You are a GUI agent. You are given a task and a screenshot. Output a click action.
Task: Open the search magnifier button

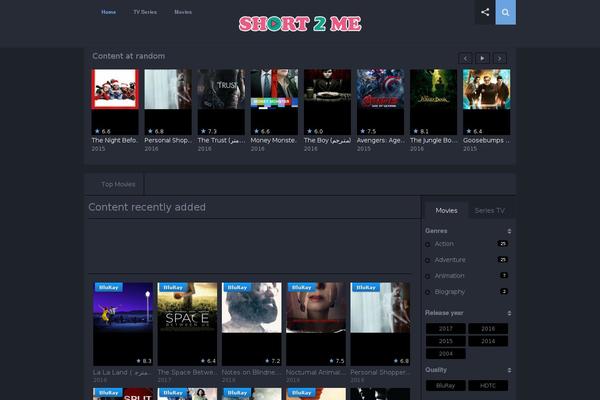pyautogui.click(x=506, y=12)
